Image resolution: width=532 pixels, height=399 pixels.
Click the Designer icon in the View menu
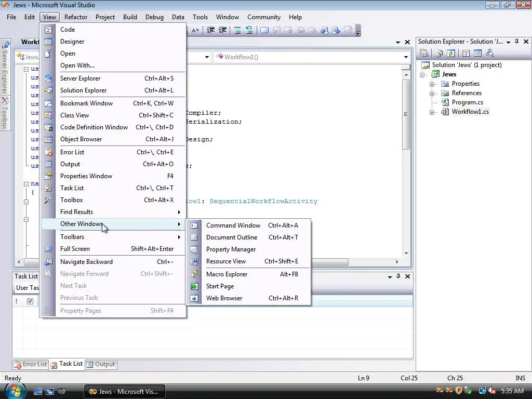[x=48, y=42]
